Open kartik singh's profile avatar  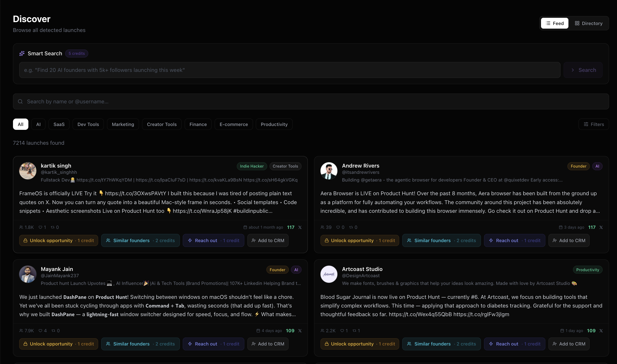(28, 171)
